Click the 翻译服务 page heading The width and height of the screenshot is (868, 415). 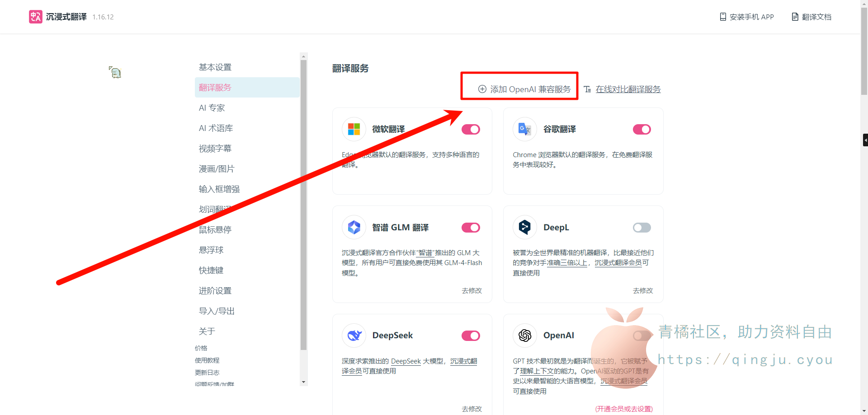point(350,68)
